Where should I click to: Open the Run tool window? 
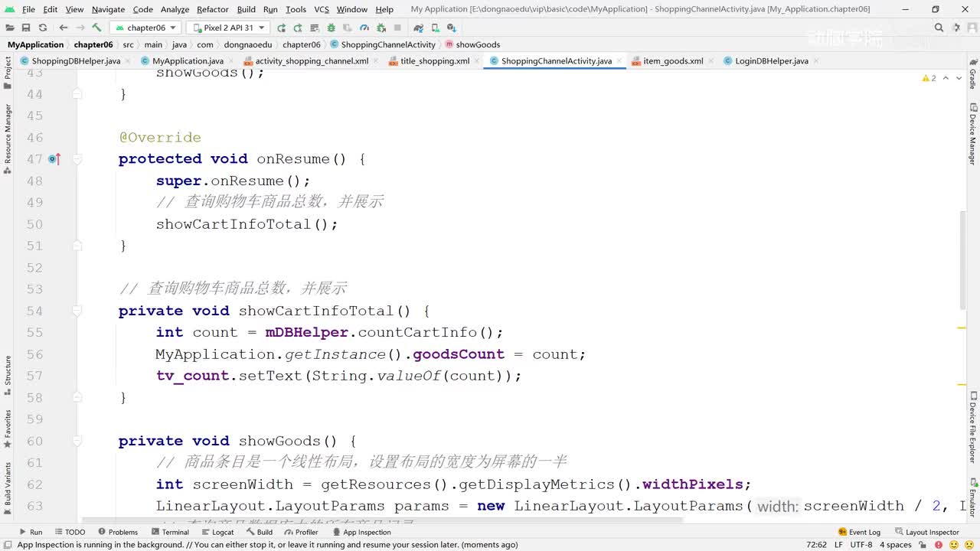[30, 532]
